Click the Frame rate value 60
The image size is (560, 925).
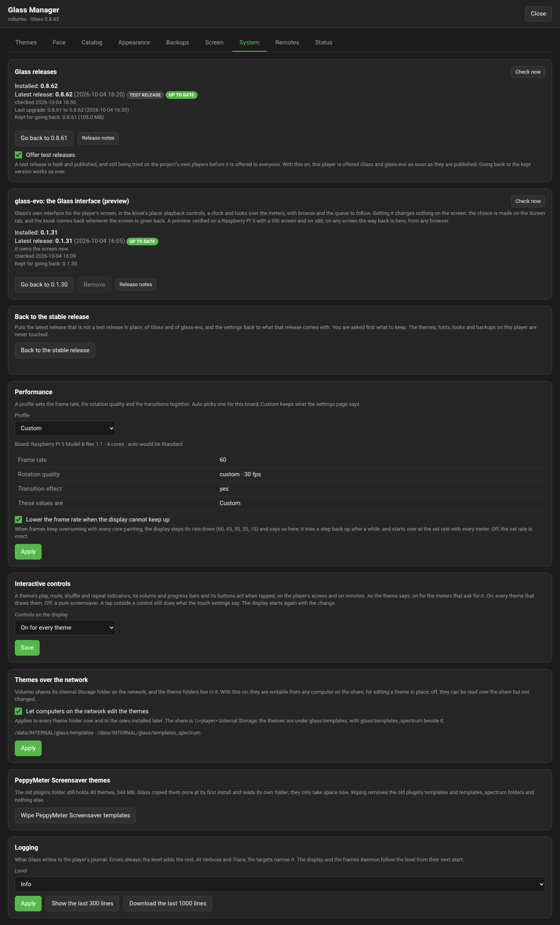coord(223,460)
